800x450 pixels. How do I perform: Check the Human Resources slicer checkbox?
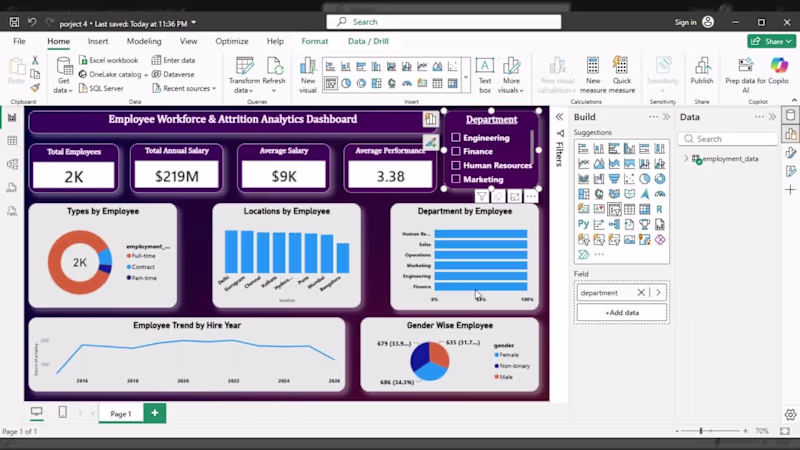coord(456,165)
